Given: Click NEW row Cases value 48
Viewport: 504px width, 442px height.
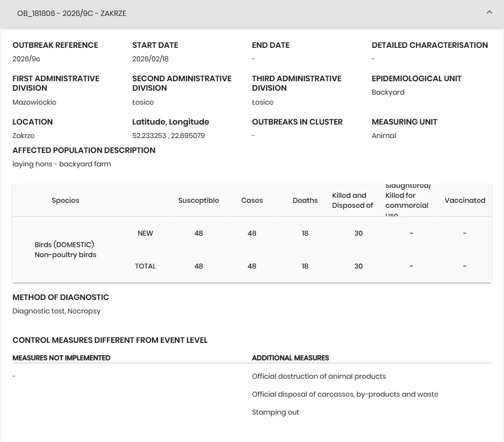Looking at the screenshot, I should pyautogui.click(x=252, y=234).
